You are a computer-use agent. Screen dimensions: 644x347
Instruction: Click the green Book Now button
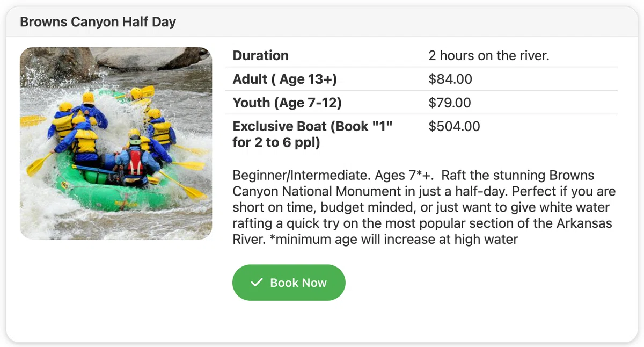point(289,283)
